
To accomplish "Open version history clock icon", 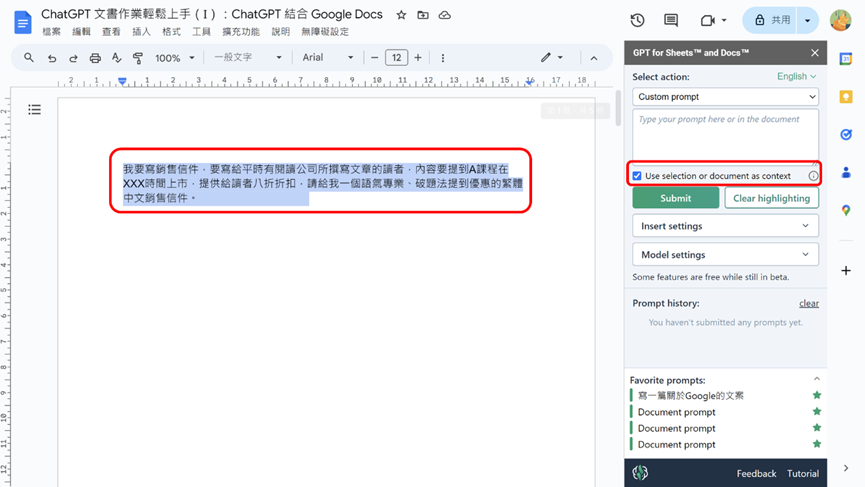I will 637,20.
